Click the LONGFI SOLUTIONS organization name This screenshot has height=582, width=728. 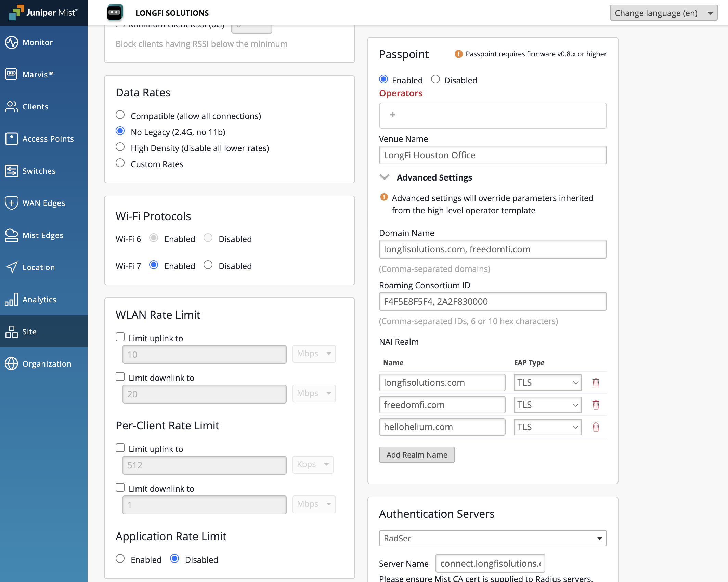click(172, 13)
